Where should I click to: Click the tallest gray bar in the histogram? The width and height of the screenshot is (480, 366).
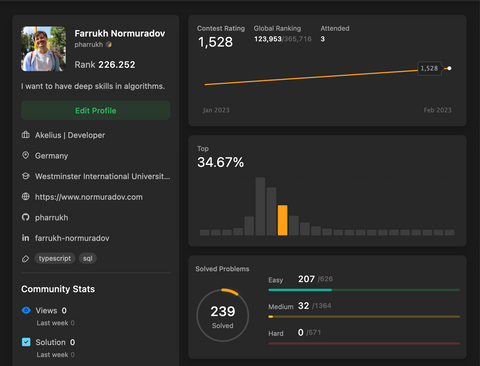click(260, 206)
